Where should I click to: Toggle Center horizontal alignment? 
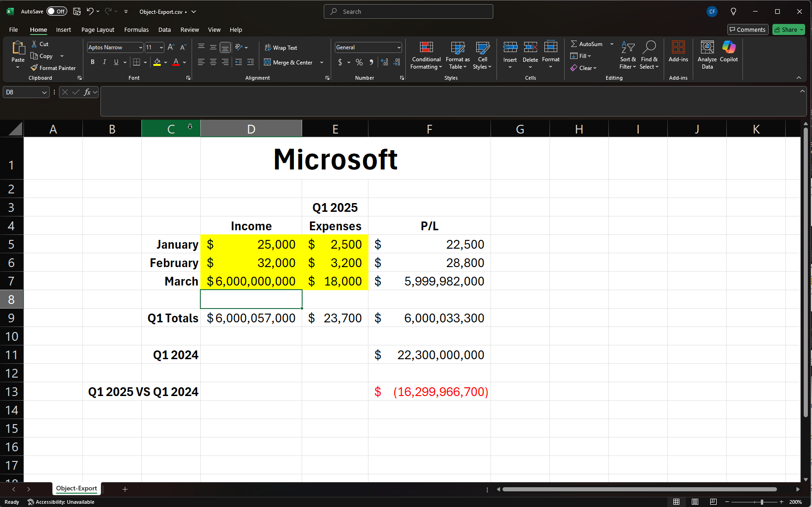pos(213,62)
